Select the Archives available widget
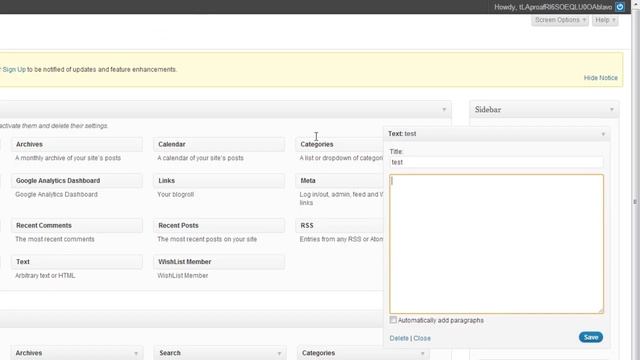 77,144
